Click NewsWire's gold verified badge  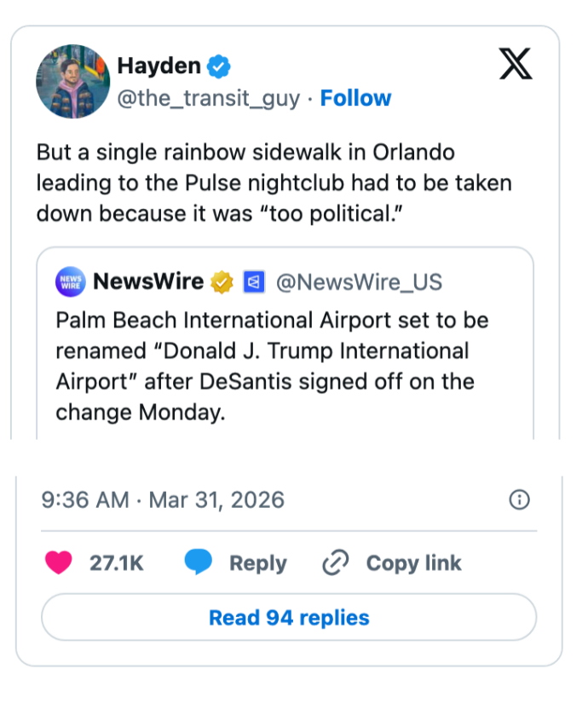(x=222, y=281)
